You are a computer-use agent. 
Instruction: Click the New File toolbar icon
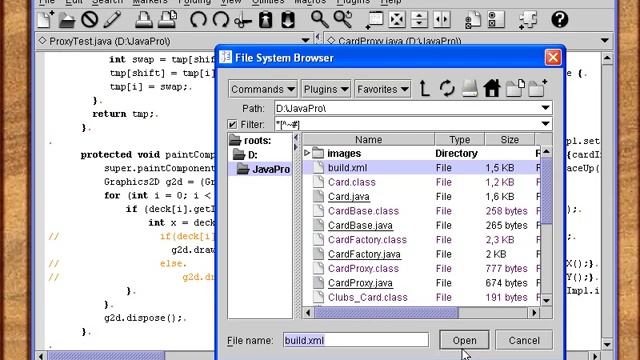[x=45, y=20]
